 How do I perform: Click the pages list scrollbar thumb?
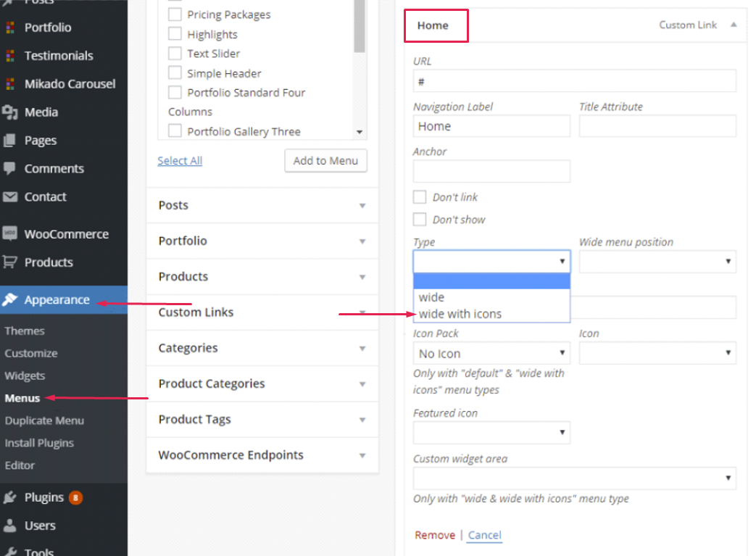(x=360, y=26)
